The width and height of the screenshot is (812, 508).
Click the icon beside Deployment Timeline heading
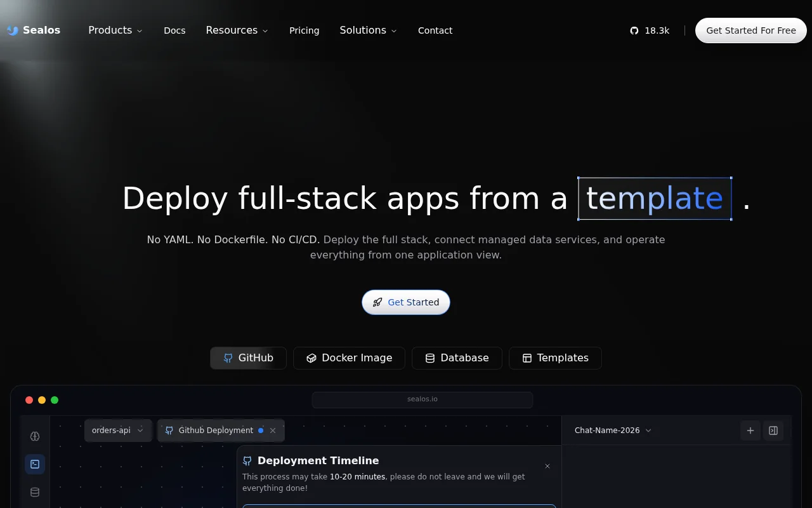click(x=247, y=461)
